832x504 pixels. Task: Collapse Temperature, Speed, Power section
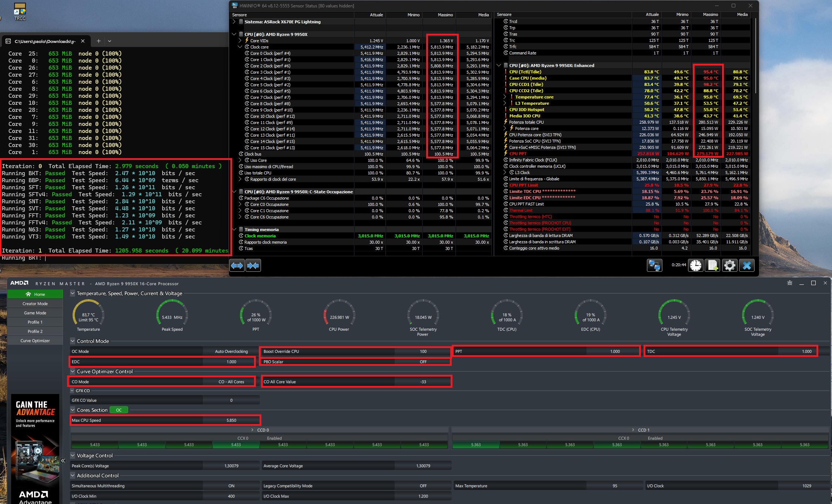point(73,293)
